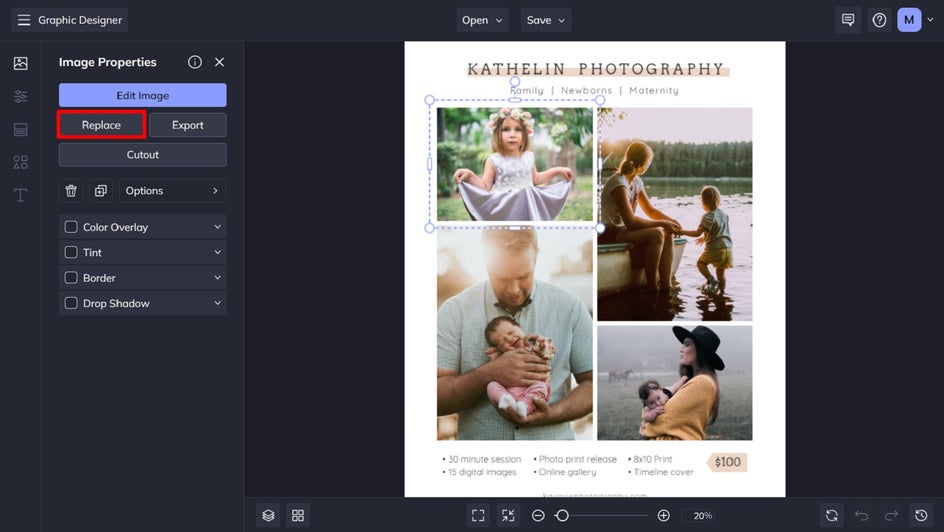Open the Options submenu

tap(172, 191)
